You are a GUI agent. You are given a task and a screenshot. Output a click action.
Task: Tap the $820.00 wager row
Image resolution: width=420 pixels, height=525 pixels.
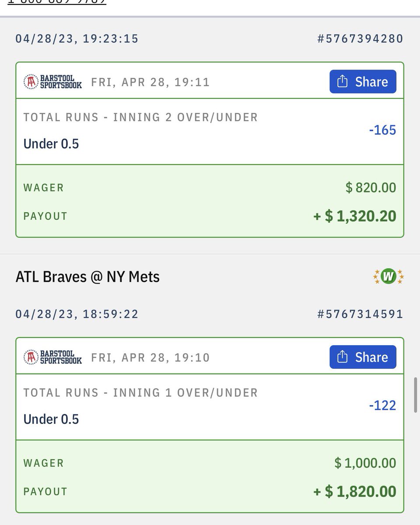tap(210, 188)
